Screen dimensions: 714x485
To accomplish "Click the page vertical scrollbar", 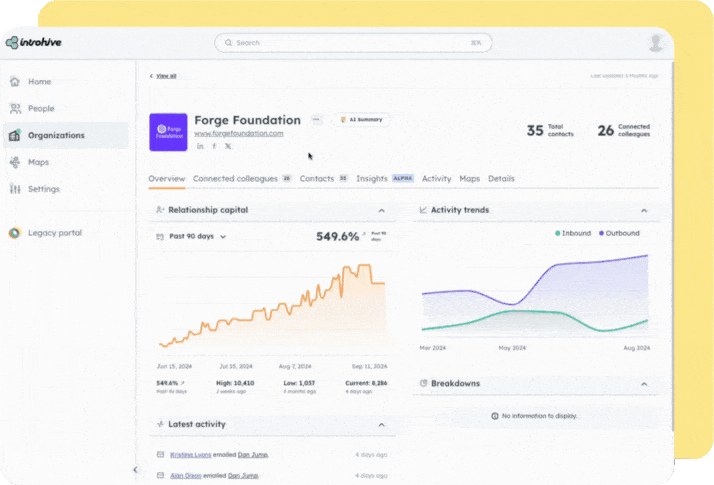I will [x=672, y=246].
